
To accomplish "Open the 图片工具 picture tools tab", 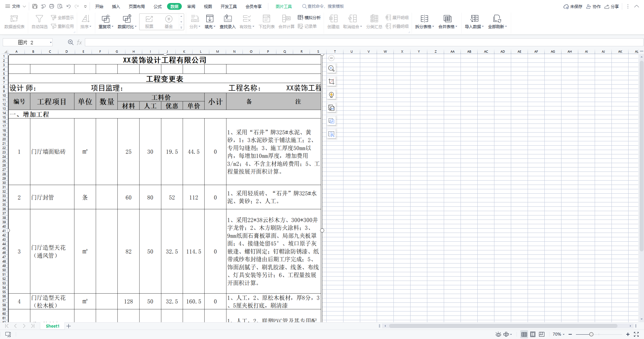I will [x=283, y=6].
